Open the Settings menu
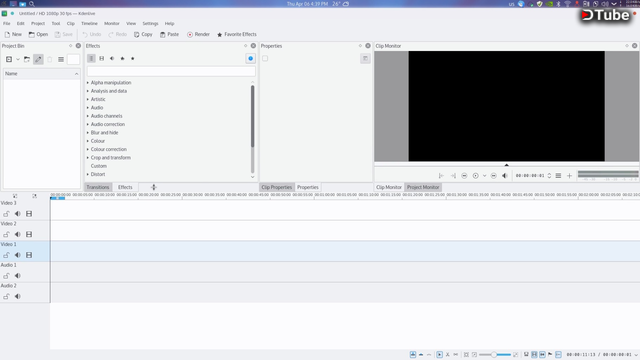Image resolution: width=640 pixels, height=360 pixels. click(x=150, y=24)
